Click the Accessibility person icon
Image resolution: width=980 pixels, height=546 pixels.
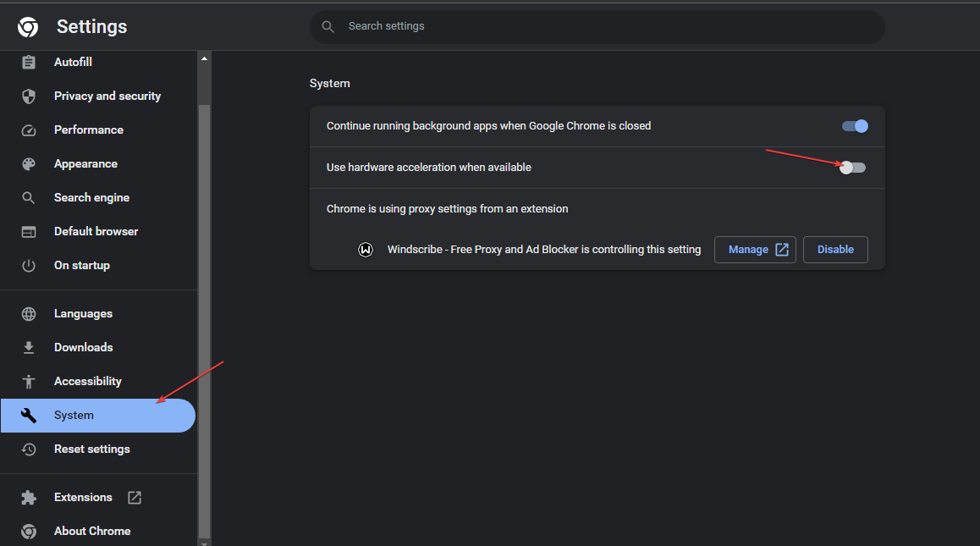pyautogui.click(x=29, y=382)
